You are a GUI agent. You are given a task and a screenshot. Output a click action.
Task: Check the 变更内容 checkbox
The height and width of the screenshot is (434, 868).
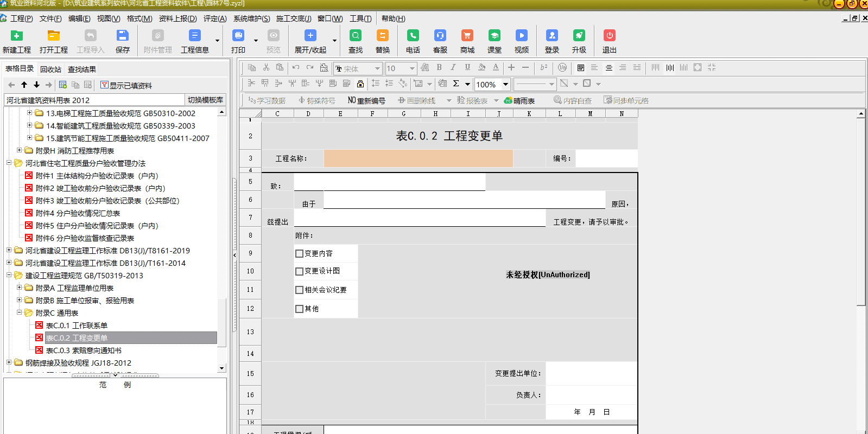pyautogui.click(x=299, y=253)
